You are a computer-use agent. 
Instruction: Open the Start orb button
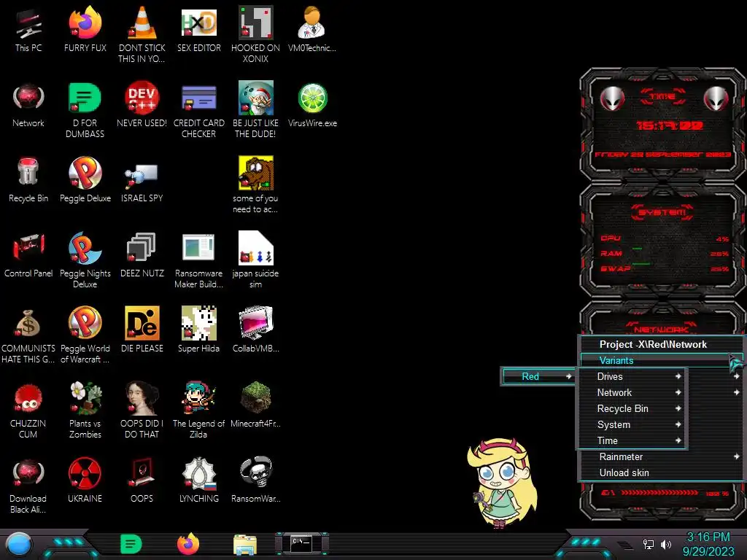point(19,545)
